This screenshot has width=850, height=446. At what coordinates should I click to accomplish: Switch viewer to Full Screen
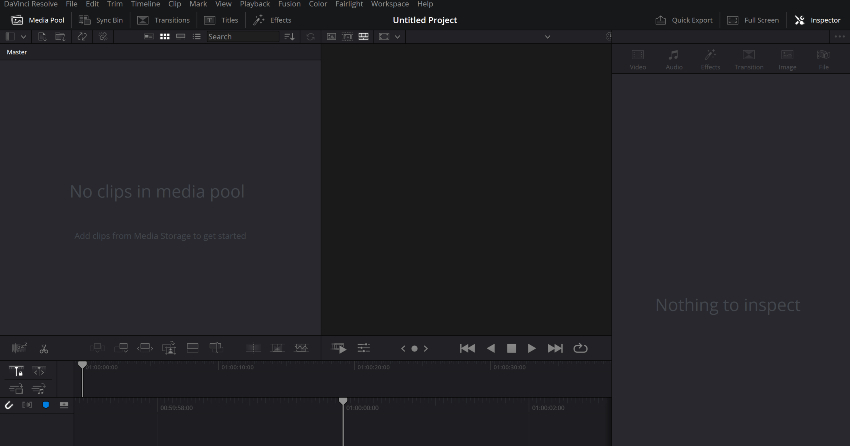tap(755, 20)
